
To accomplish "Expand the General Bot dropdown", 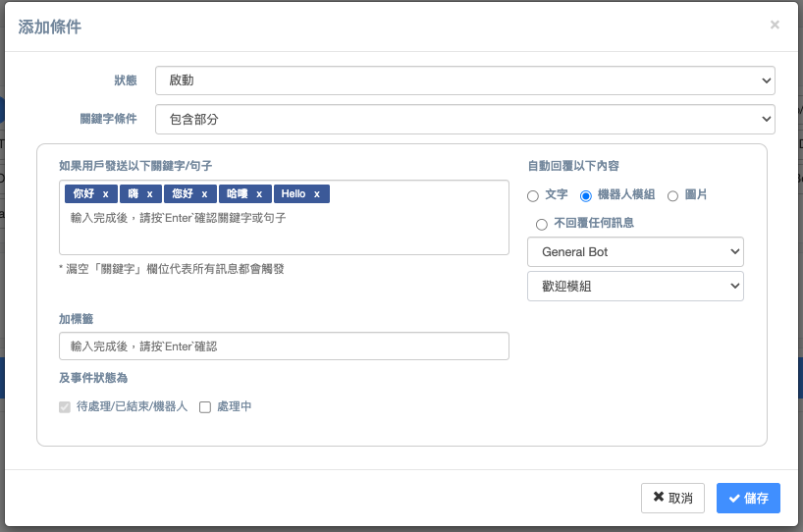I will click(x=635, y=252).
